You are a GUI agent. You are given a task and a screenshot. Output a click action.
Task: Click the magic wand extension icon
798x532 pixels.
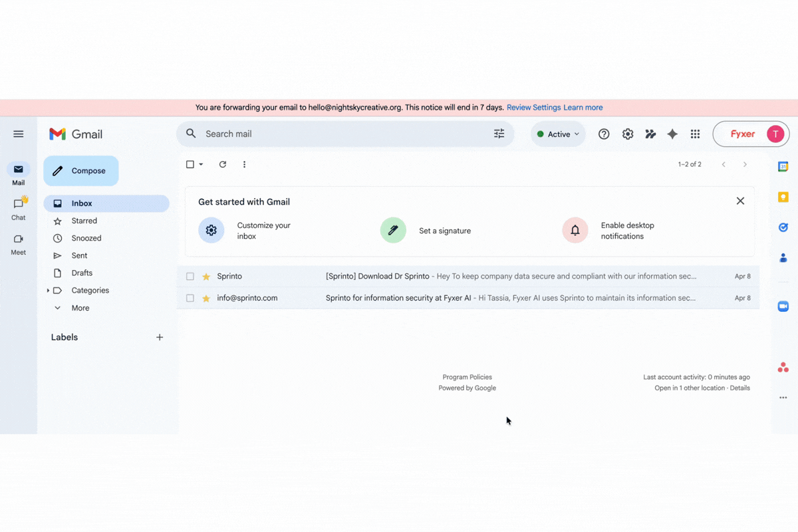[650, 134]
